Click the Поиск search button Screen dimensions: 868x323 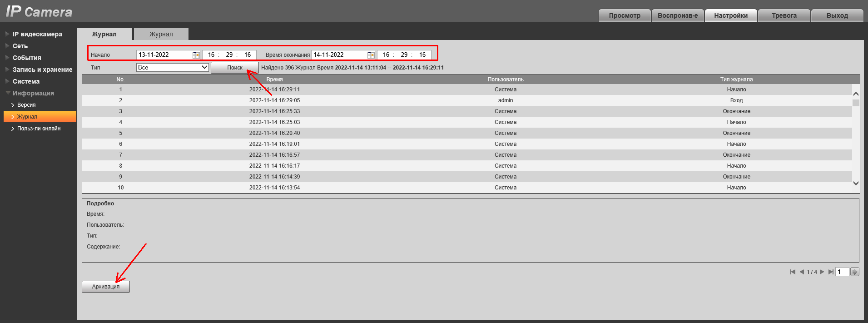235,67
